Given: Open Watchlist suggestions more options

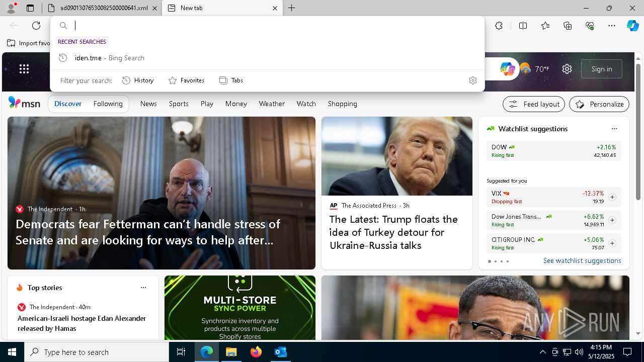Looking at the screenshot, I should pyautogui.click(x=614, y=129).
